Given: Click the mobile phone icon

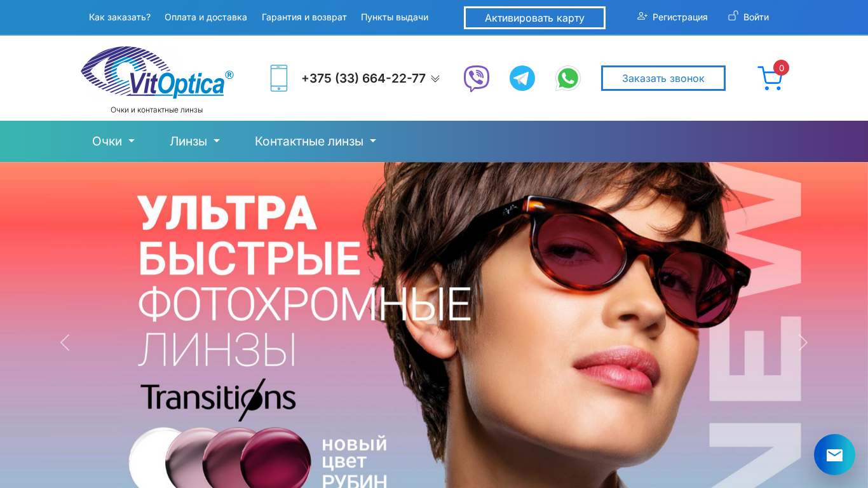Looking at the screenshot, I should pos(279,78).
